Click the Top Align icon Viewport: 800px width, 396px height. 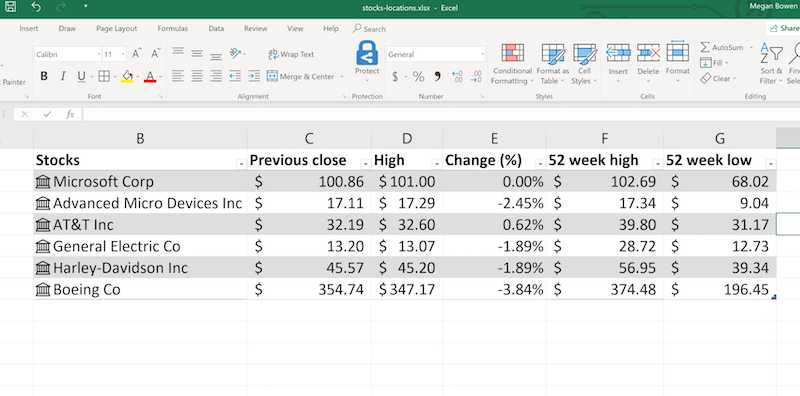(178, 52)
